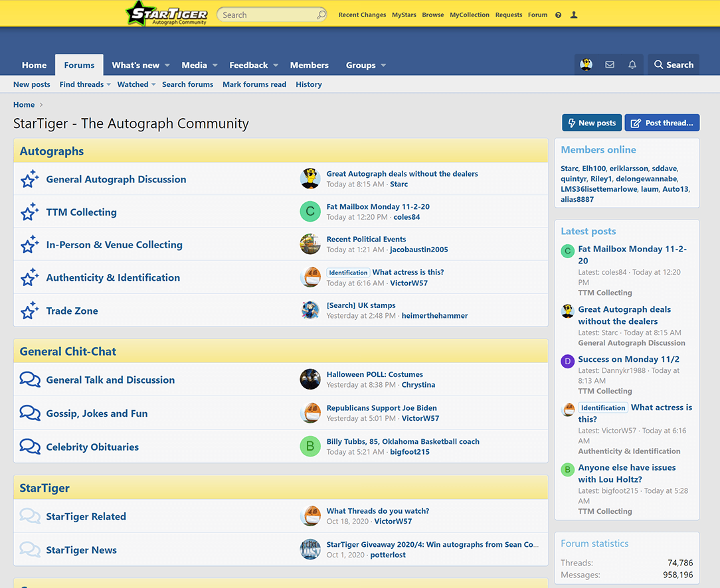The image size is (720, 588).
Task: Open the help question mark icon
Action: click(x=559, y=15)
